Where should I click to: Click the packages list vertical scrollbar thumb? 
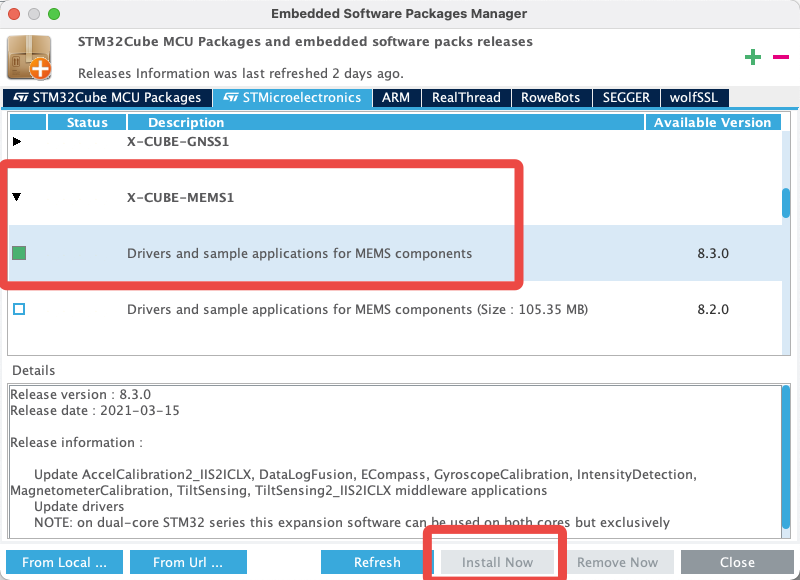[786, 203]
